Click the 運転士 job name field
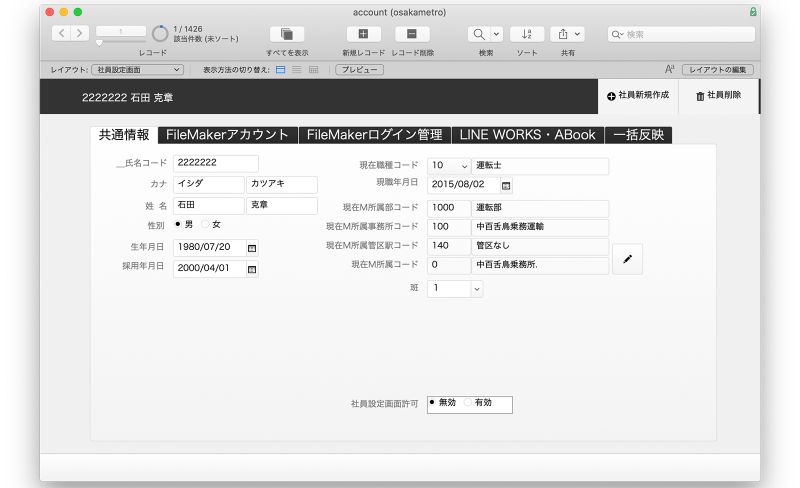 point(540,166)
